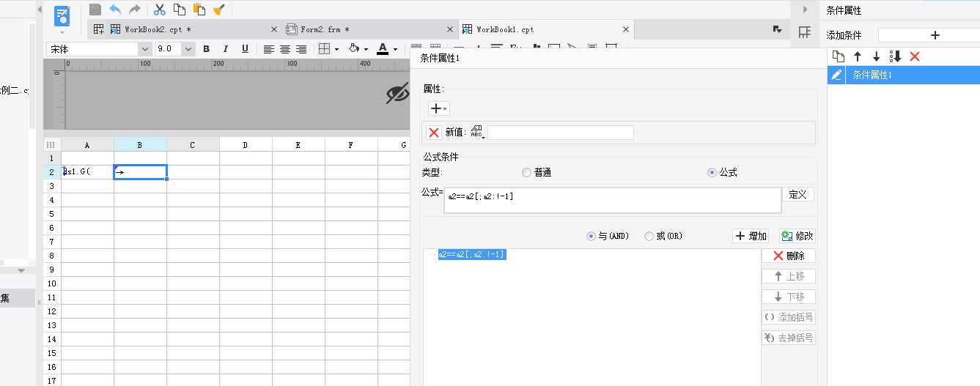Select 条件属性1 in the condition list

(x=904, y=75)
